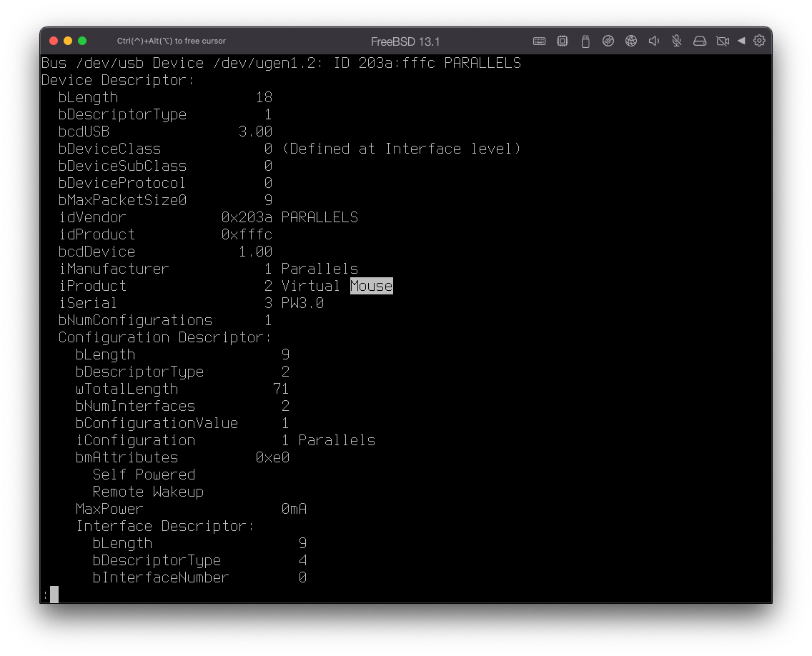This screenshot has height=656, width=812.
Task: Collapse the status icons with the arrow
Action: click(741, 41)
